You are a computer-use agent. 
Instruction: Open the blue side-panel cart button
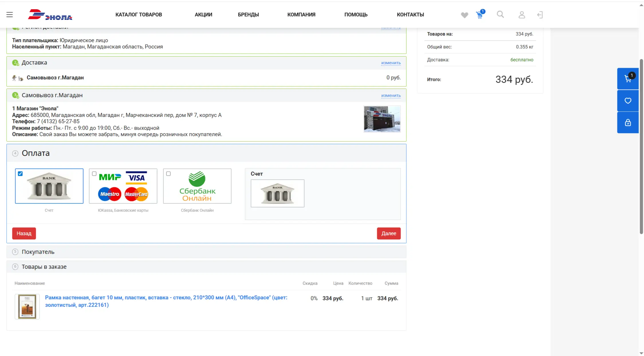point(628,79)
